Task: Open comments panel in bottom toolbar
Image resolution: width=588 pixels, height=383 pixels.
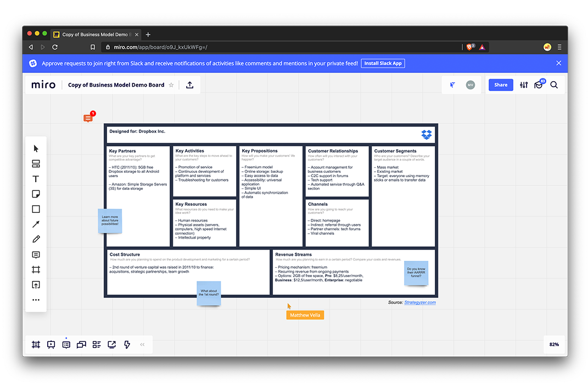Action: pos(66,345)
